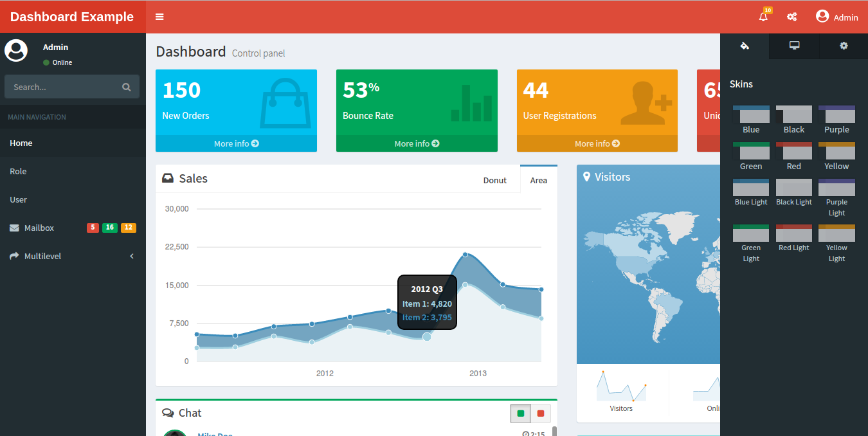
Task: Click the Skins heading
Action: tap(741, 84)
